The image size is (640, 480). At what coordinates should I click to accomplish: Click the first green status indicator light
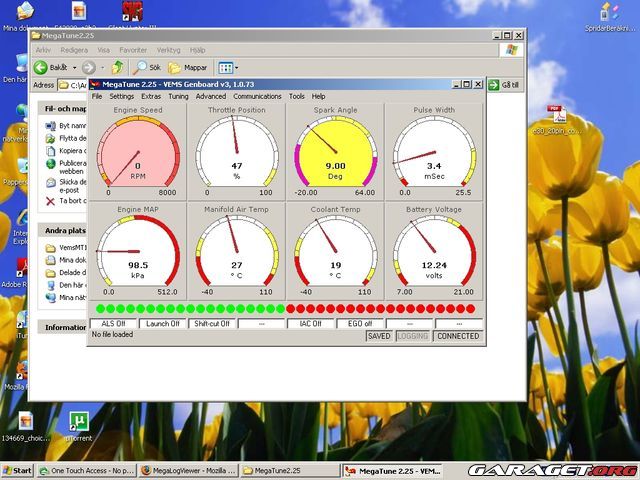coord(99,309)
